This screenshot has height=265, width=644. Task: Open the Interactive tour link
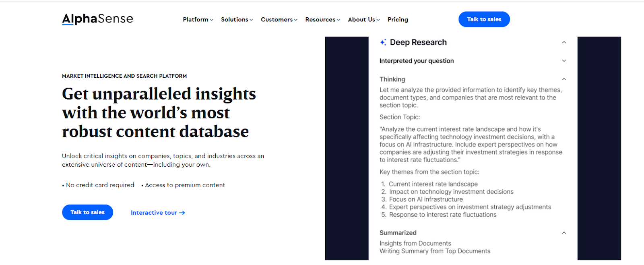point(158,213)
